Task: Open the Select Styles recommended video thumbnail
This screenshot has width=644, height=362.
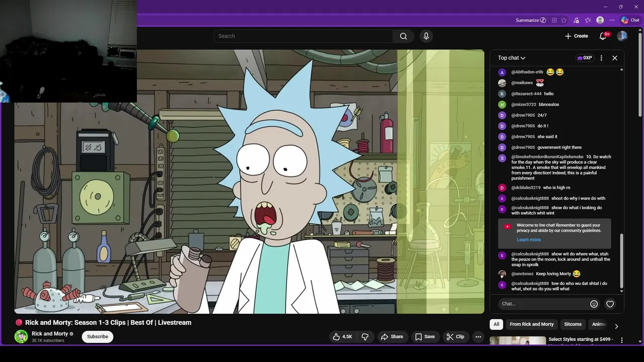Action: tap(518, 341)
